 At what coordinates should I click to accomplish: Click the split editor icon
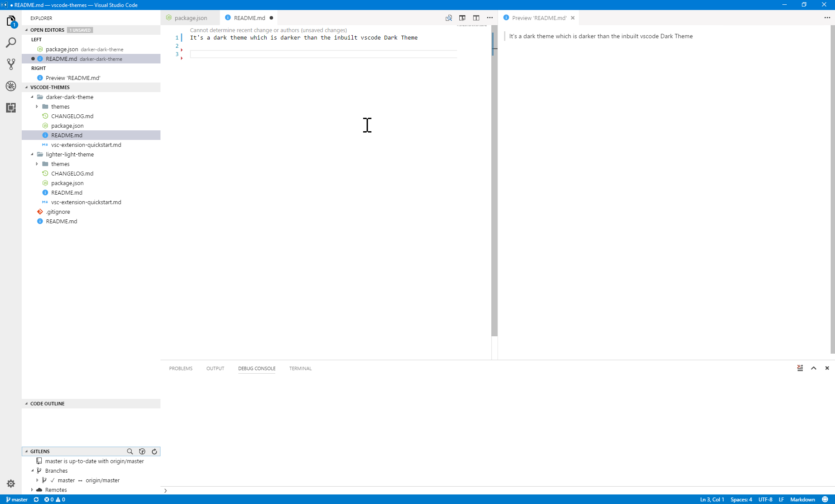tap(476, 18)
